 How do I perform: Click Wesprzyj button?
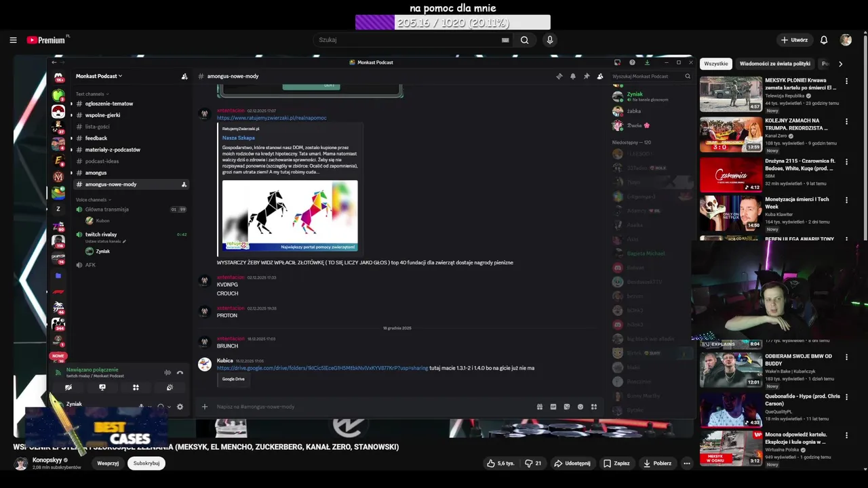click(108, 464)
